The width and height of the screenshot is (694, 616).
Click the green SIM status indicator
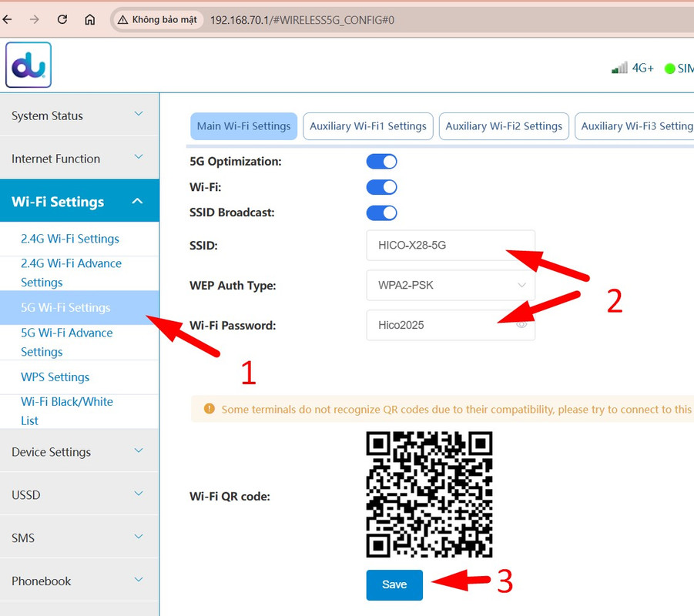point(669,69)
